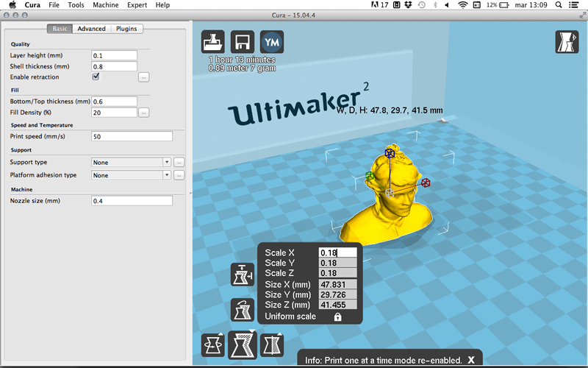Open Support type settings ellipsis button

pos(179,162)
